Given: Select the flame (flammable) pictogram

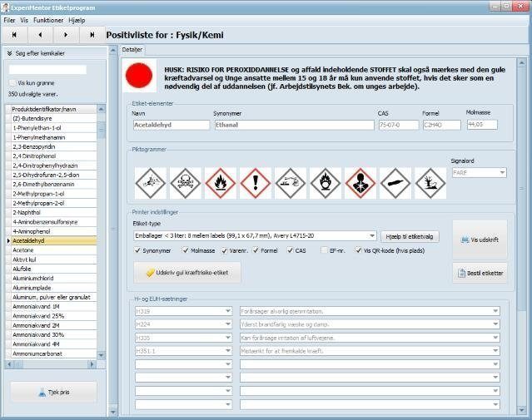Looking at the screenshot, I should point(221,182).
